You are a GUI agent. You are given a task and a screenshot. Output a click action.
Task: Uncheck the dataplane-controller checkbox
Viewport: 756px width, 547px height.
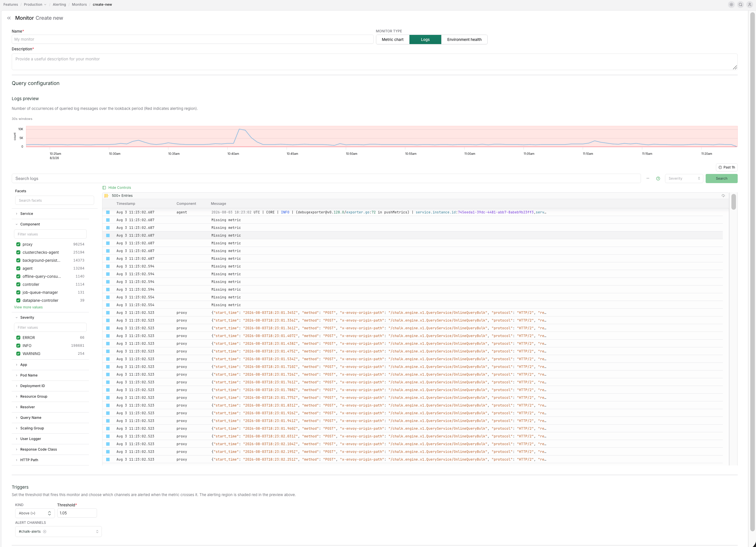(18, 300)
